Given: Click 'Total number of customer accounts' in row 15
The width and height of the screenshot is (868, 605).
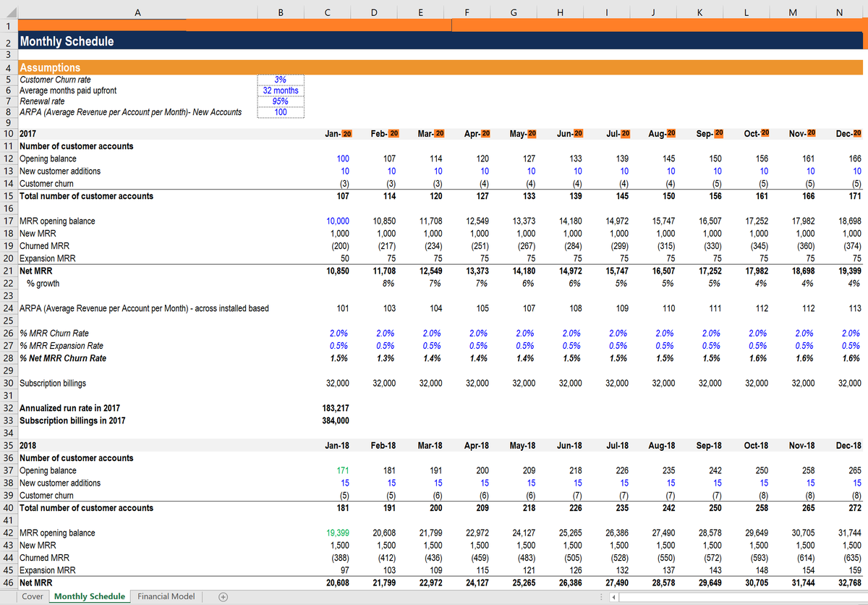Looking at the screenshot, I should pos(86,196).
